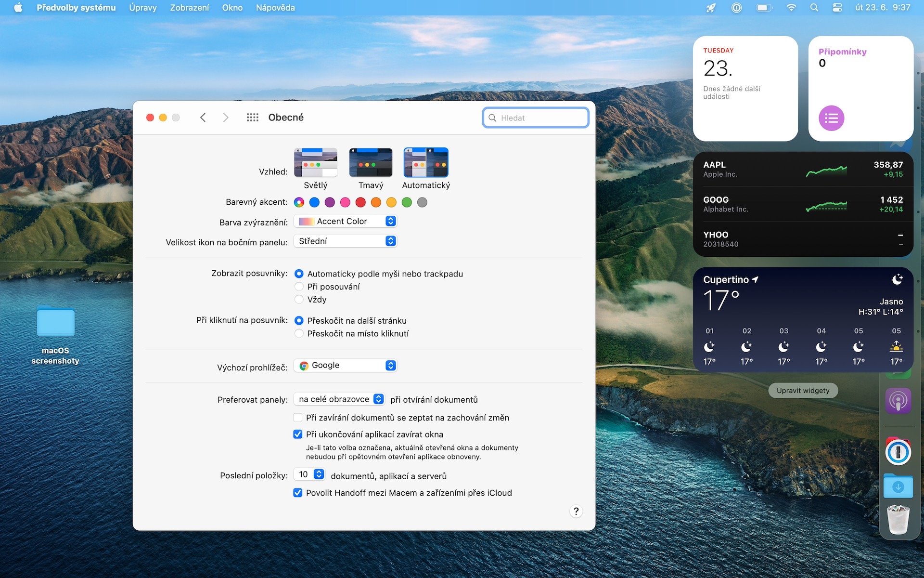
Task: Go back with the left chevron
Action: [203, 118]
